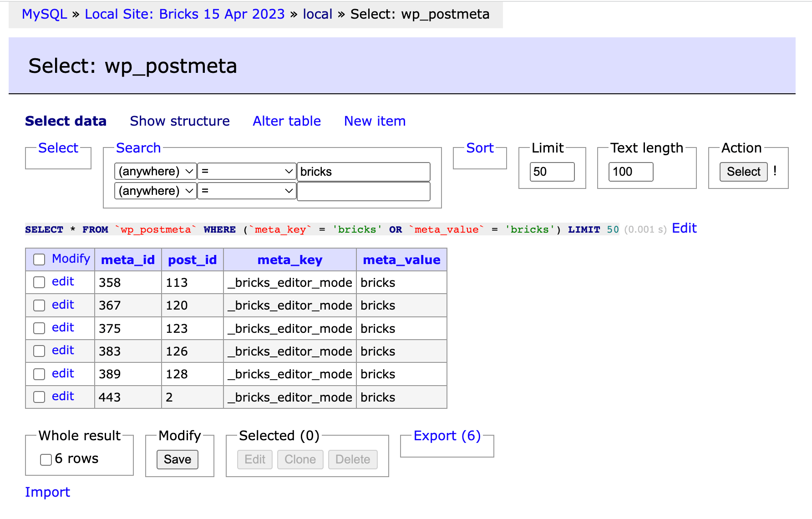Go to MySQL breadcrumb link
Screen dimensions: 812x519
click(45, 14)
